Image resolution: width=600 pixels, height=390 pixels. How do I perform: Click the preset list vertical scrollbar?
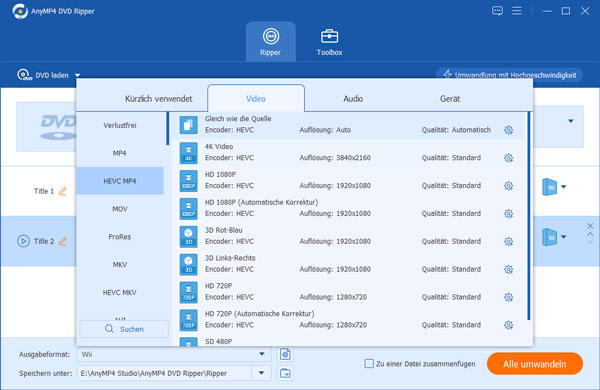point(529,215)
